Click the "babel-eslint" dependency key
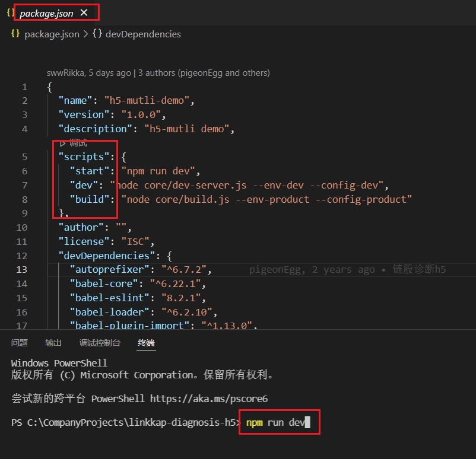 (110, 298)
